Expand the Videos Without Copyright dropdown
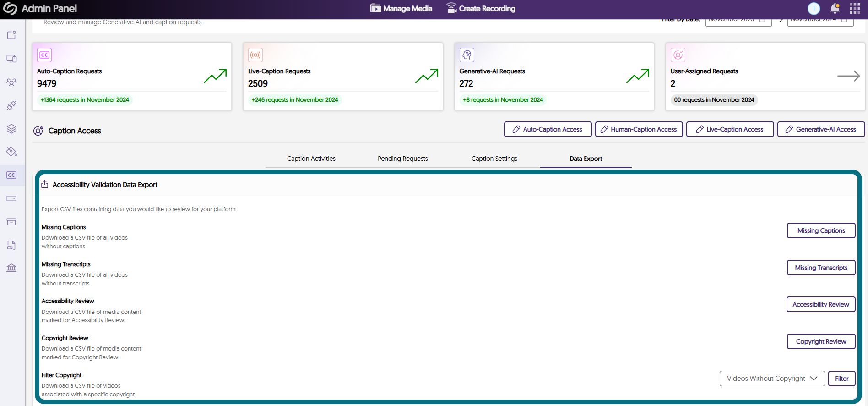 pyautogui.click(x=772, y=379)
